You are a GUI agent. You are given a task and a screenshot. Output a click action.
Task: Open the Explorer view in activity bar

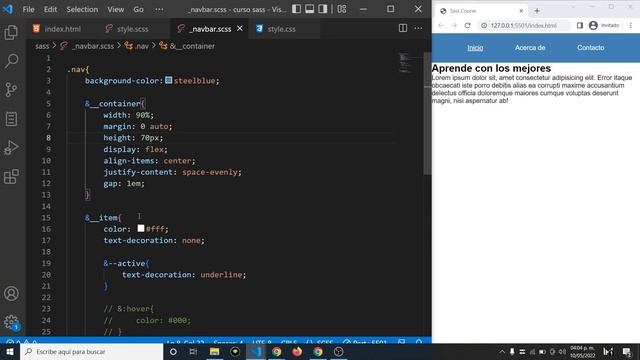[x=11, y=32]
